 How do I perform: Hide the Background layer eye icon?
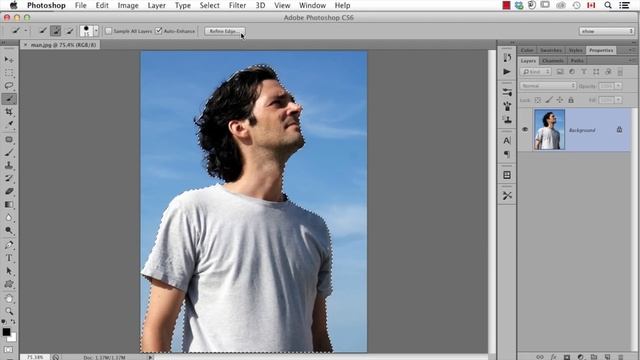coord(525,130)
